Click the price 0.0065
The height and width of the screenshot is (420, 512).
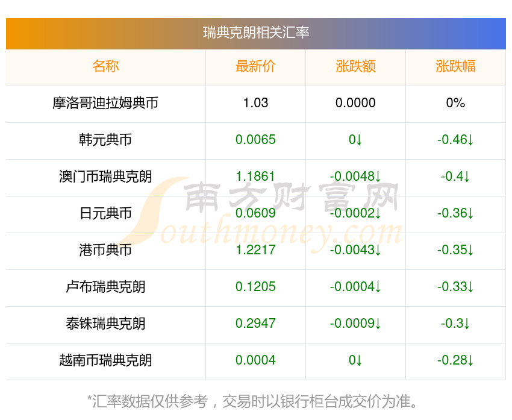pyautogui.click(x=255, y=140)
